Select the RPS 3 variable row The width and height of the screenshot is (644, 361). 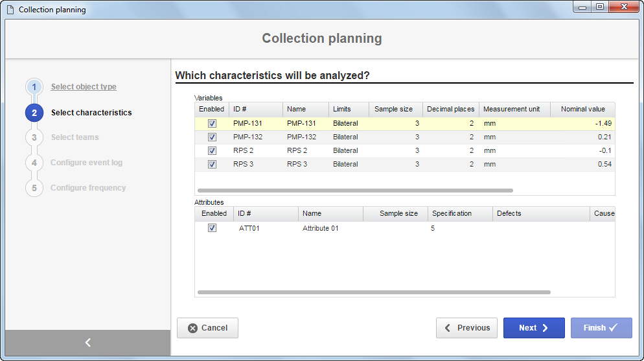[x=404, y=164]
